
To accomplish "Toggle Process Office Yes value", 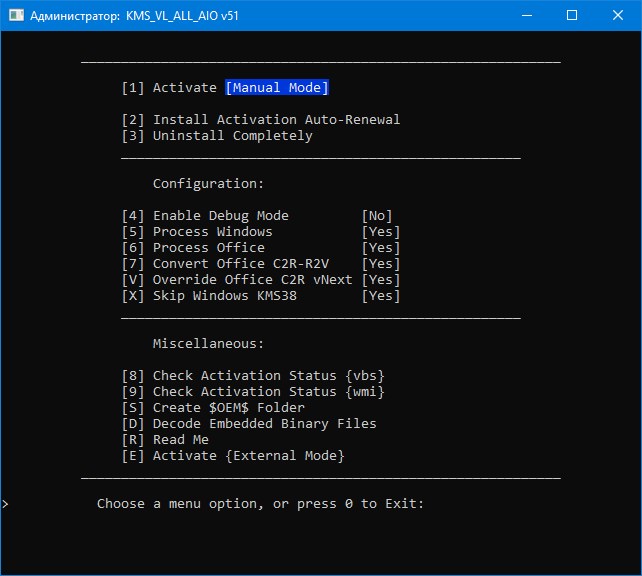I will 380,248.
